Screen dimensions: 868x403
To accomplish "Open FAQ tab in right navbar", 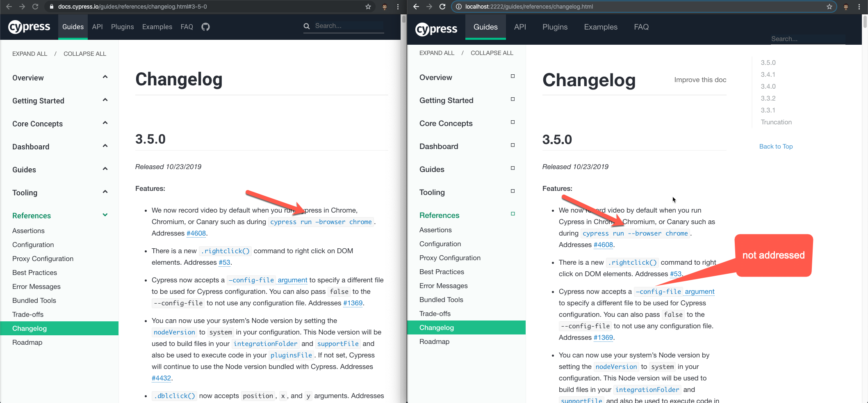I will pos(641,27).
